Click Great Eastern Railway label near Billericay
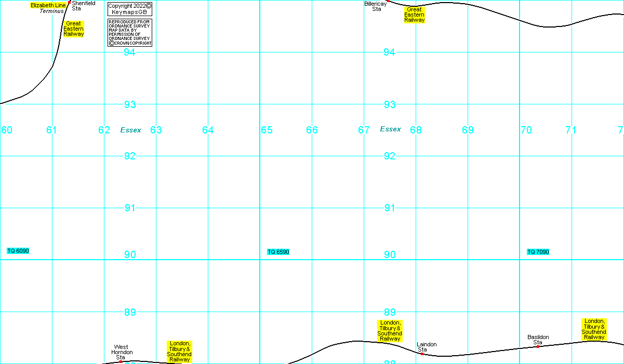Viewport: 624px width, 364px height. [x=414, y=15]
